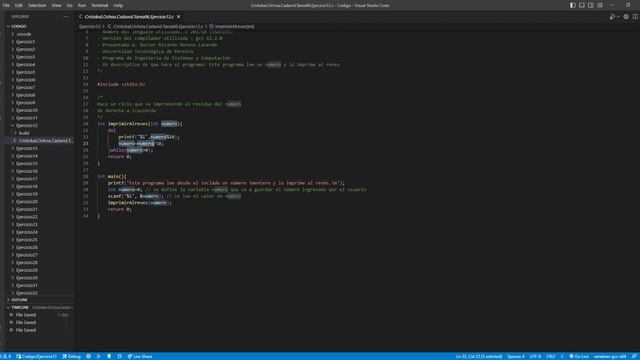Change the UTF-8 file encoding
Viewport: 640px width, 360px height.
pyautogui.click(x=535, y=356)
